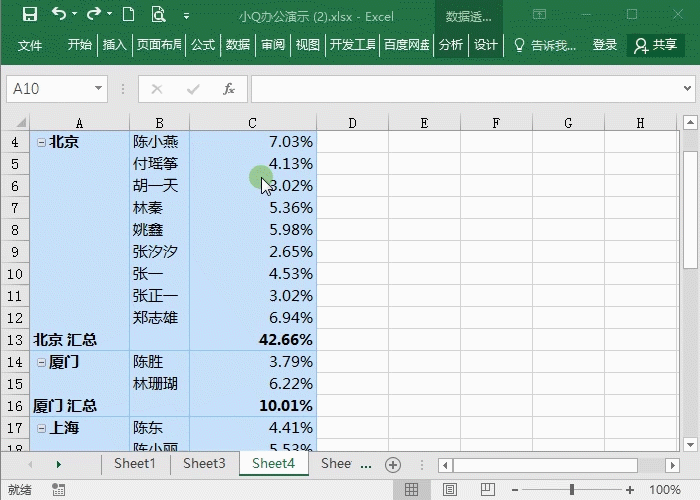Select cell containing 陈小燕
The image size is (700, 500).
click(x=159, y=142)
